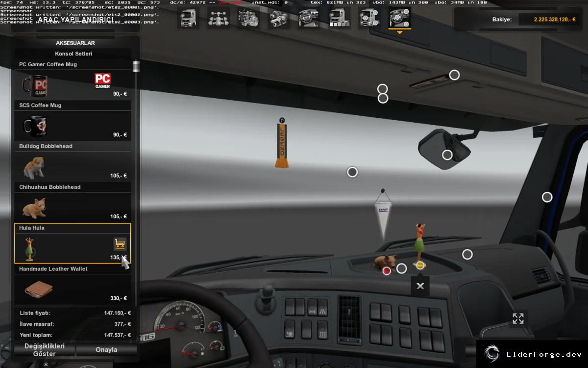Open the interior dashboard category
The image size is (588, 368).
[x=309, y=18]
